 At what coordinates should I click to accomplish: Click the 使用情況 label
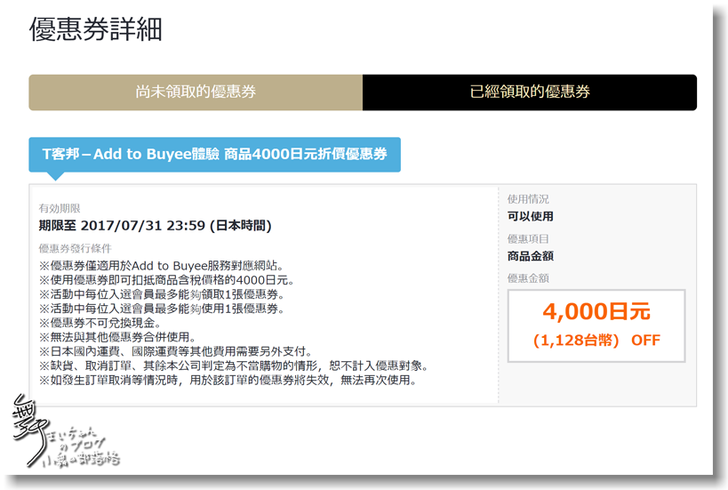click(528, 199)
